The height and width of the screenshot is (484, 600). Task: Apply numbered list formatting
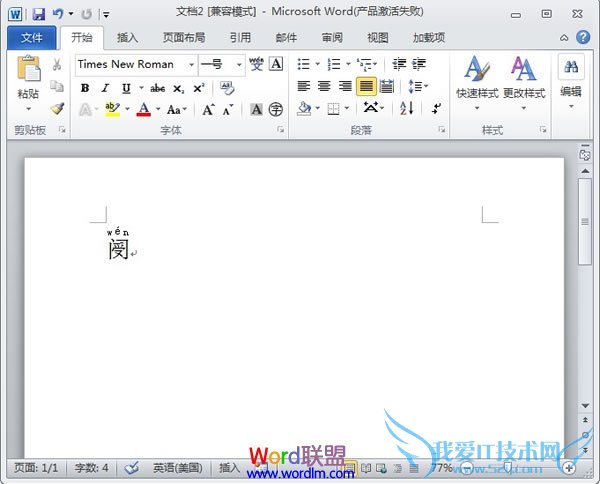(334, 64)
